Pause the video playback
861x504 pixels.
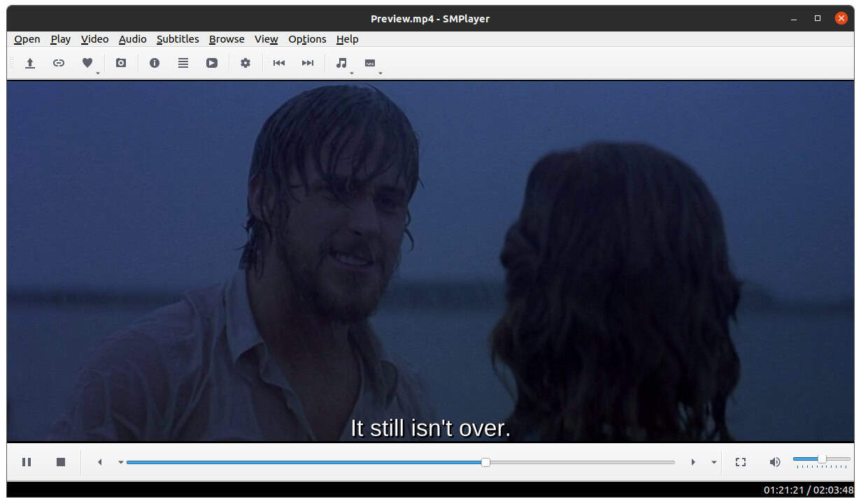pyautogui.click(x=27, y=461)
